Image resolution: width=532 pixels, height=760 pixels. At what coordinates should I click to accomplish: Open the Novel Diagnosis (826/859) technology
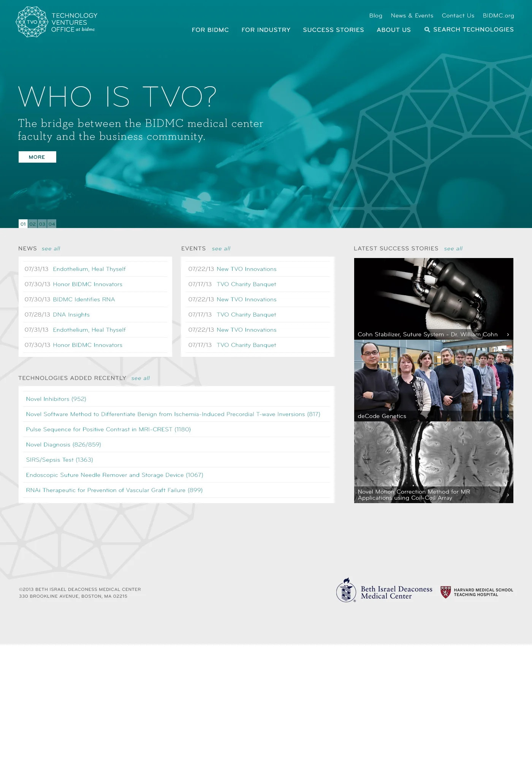click(63, 445)
